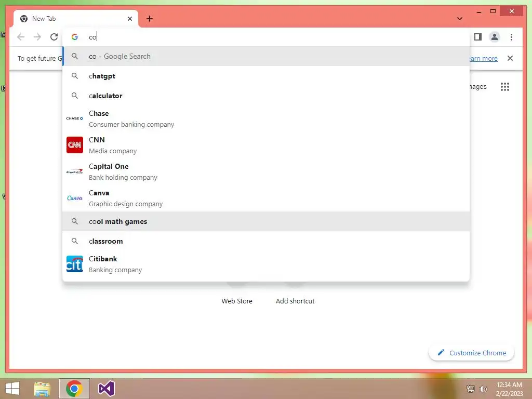Select the calculator suggestion
The height and width of the screenshot is (399, 532).
point(266,96)
